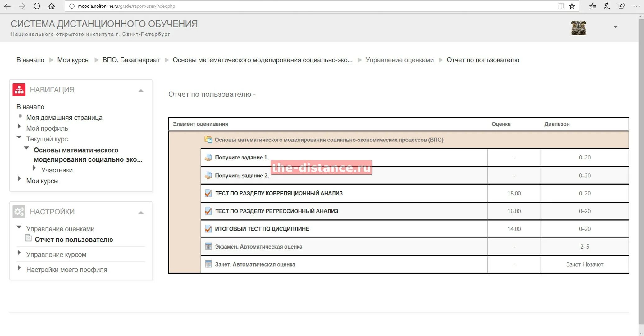Screen dimensions: 644x336
Task: Select 'Отчет по пользователю' in settings tree
Action: (74, 240)
